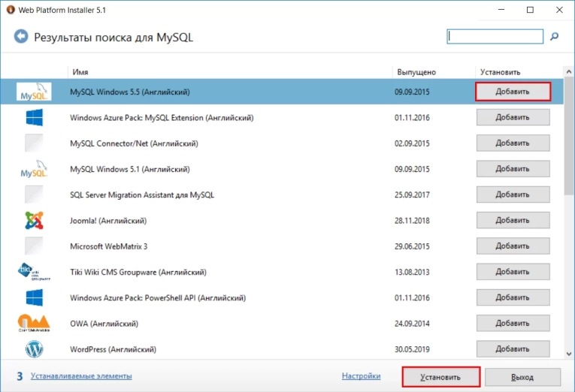The image size is (575, 392).
Task: Open the Настройки settings link
Action: pos(362,376)
